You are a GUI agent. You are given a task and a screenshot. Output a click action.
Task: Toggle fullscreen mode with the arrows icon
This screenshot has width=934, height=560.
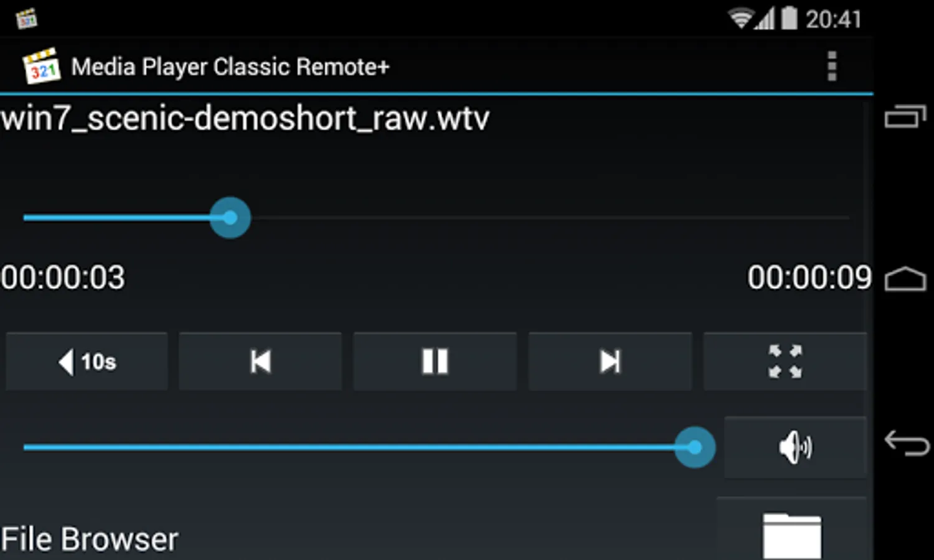click(x=785, y=362)
